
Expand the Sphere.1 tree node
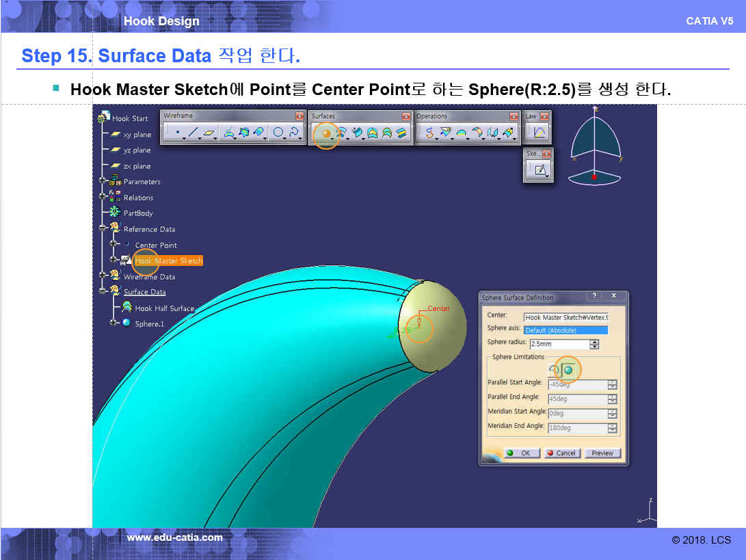click(x=114, y=323)
